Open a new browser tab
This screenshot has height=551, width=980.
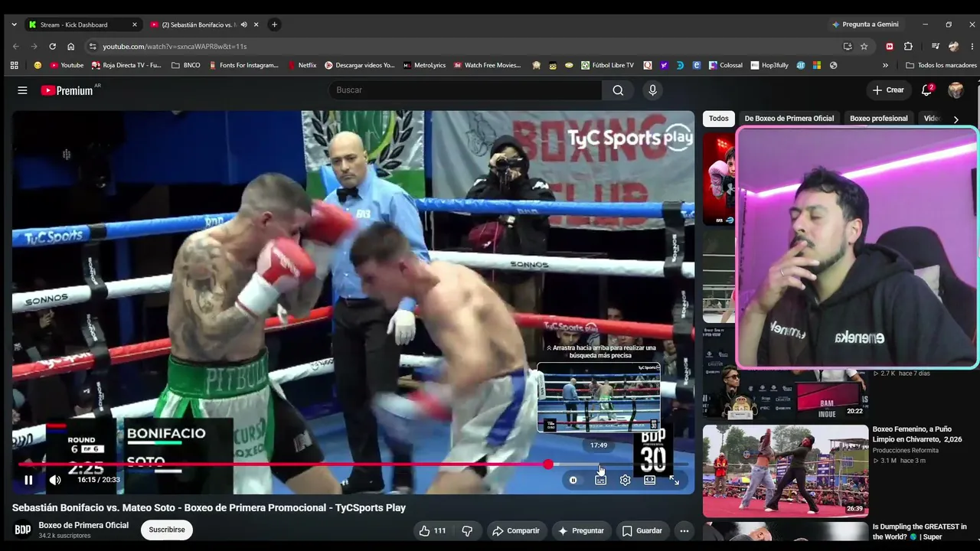pyautogui.click(x=274, y=24)
